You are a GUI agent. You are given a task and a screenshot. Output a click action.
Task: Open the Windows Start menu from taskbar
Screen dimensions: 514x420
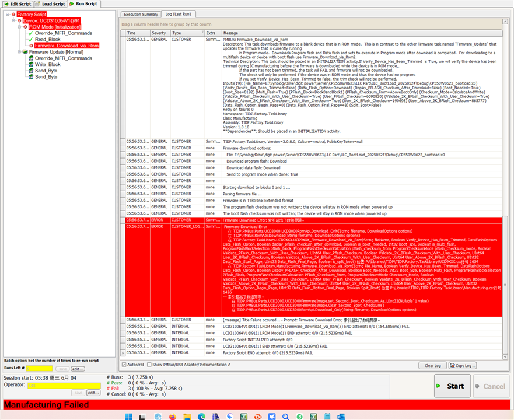128,416
